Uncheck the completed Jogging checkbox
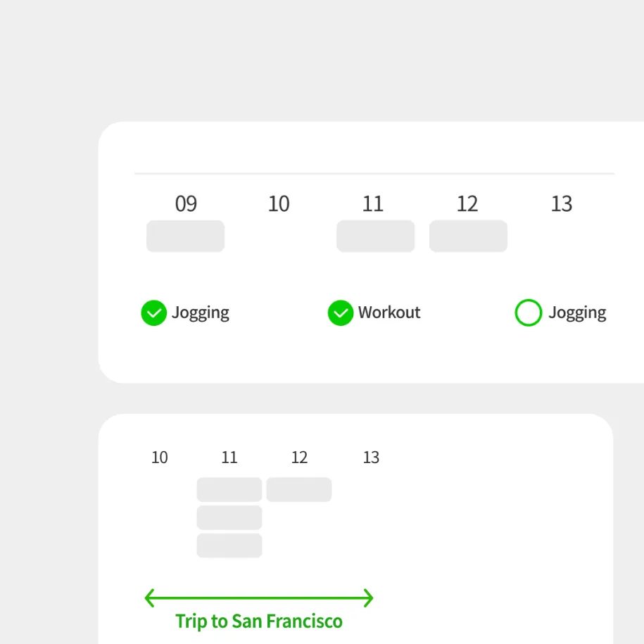The image size is (644, 644). point(153,313)
